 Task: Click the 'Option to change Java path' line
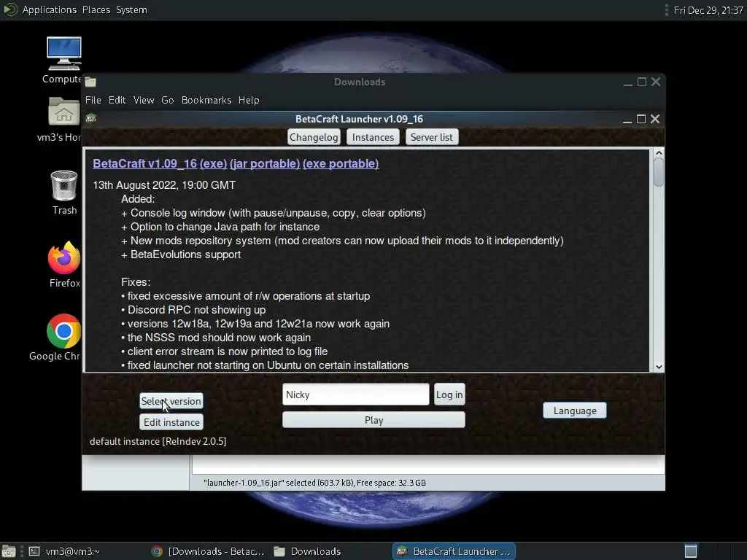pyautogui.click(x=220, y=227)
